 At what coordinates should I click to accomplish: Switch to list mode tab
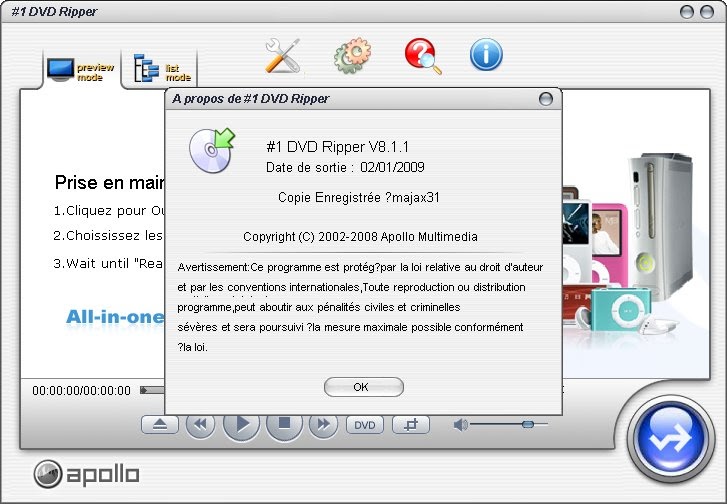160,70
